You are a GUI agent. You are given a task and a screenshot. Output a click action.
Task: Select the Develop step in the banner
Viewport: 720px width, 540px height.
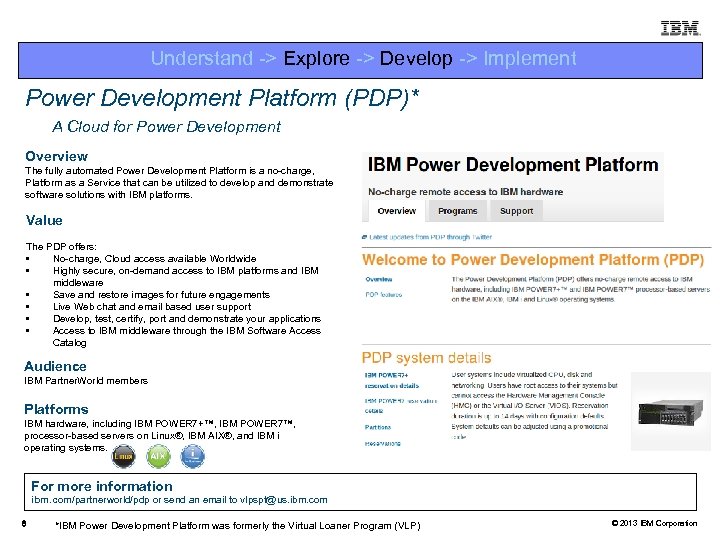tap(416, 58)
